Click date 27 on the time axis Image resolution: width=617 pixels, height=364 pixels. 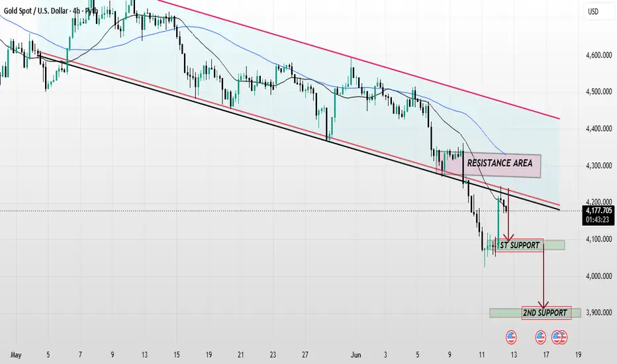point(305,355)
